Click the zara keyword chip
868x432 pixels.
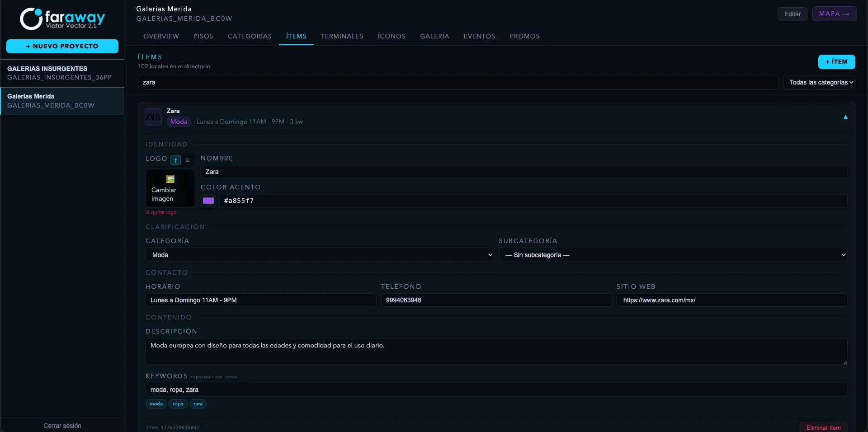[x=198, y=404]
